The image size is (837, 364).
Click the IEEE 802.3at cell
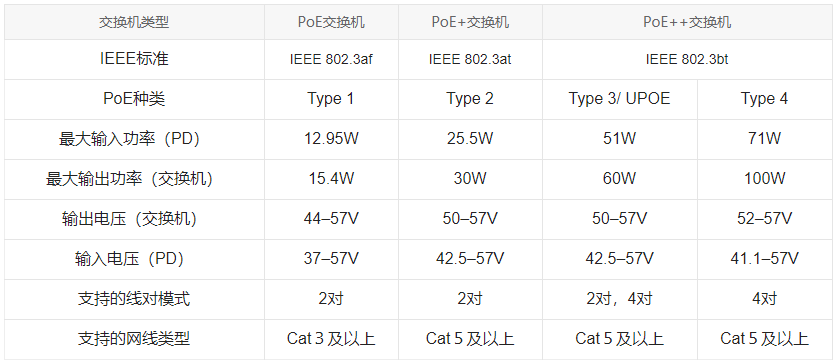tap(470, 59)
